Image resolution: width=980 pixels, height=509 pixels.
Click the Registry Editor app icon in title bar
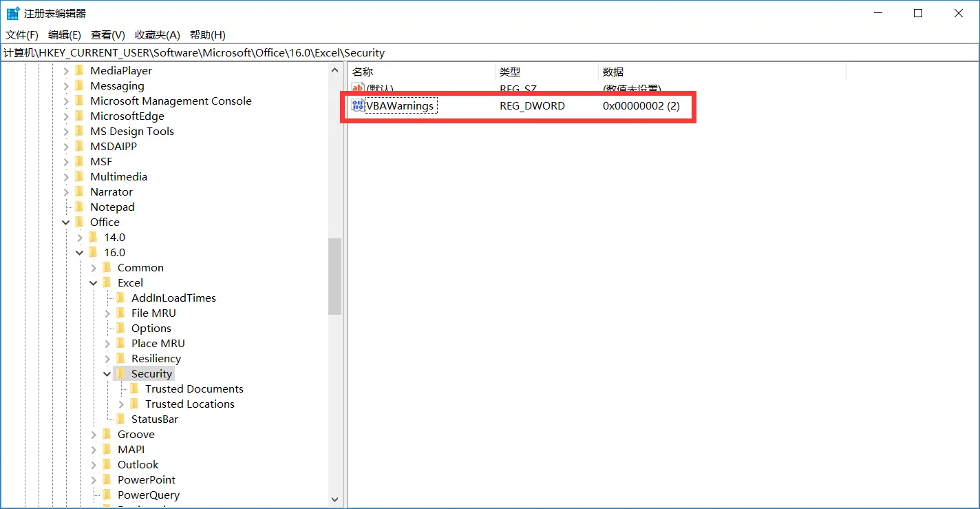12,13
